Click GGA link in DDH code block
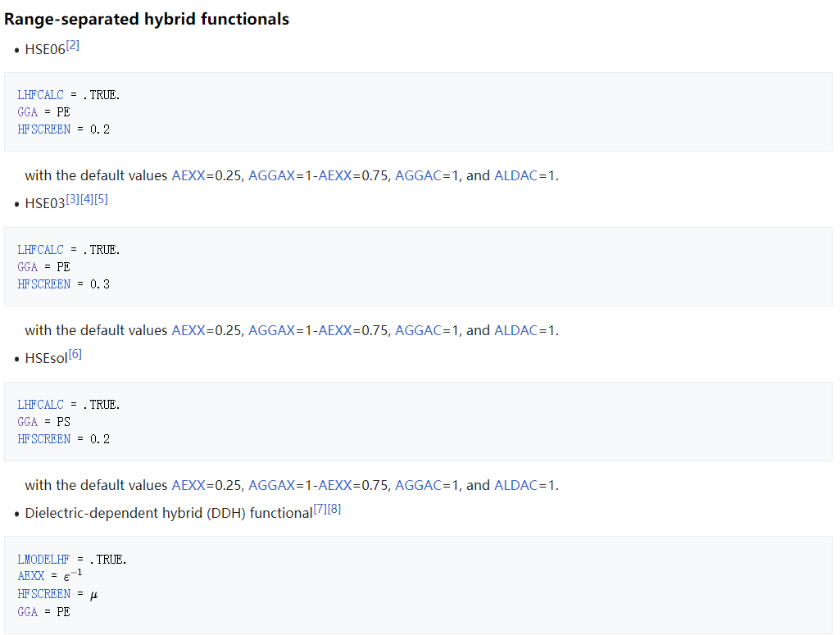The height and width of the screenshot is (635, 840). point(28,611)
